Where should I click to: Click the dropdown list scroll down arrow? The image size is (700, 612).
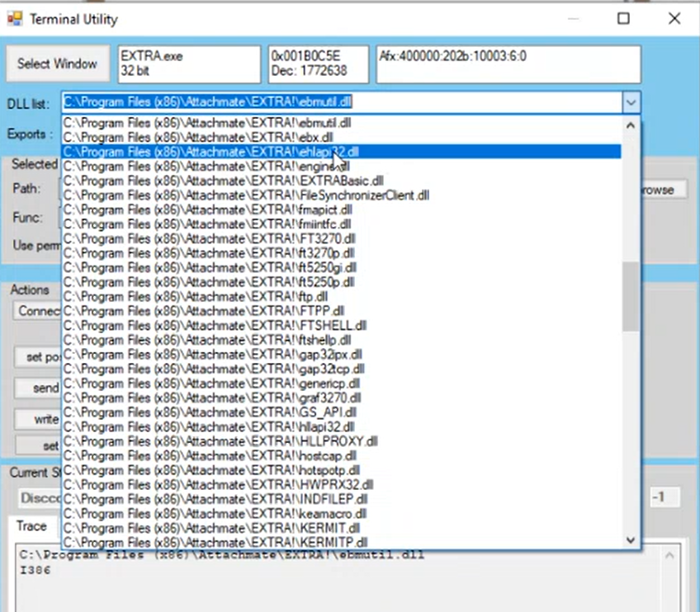pyautogui.click(x=631, y=540)
